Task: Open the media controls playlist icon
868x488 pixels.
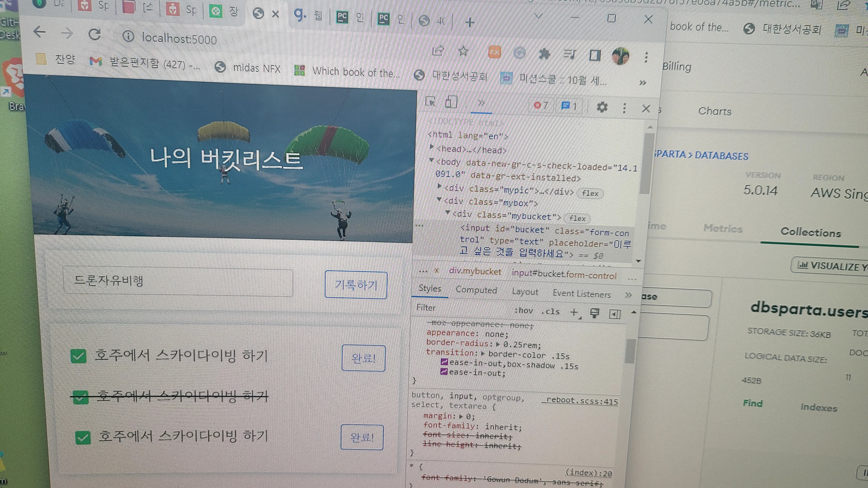Action: click(569, 54)
